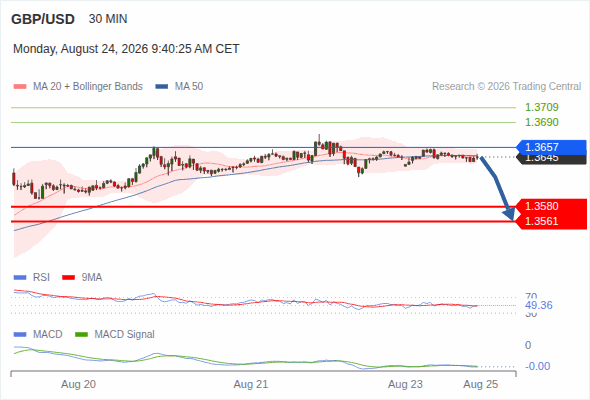
Task: Click the blue RSI legend swatch
Action: coord(20,278)
